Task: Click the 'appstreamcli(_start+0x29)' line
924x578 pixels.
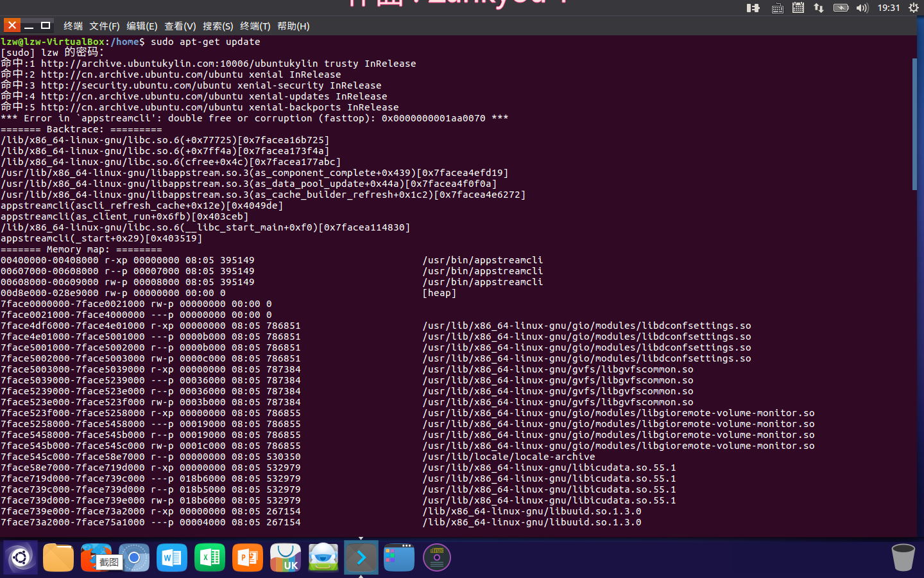Action: click(101, 238)
